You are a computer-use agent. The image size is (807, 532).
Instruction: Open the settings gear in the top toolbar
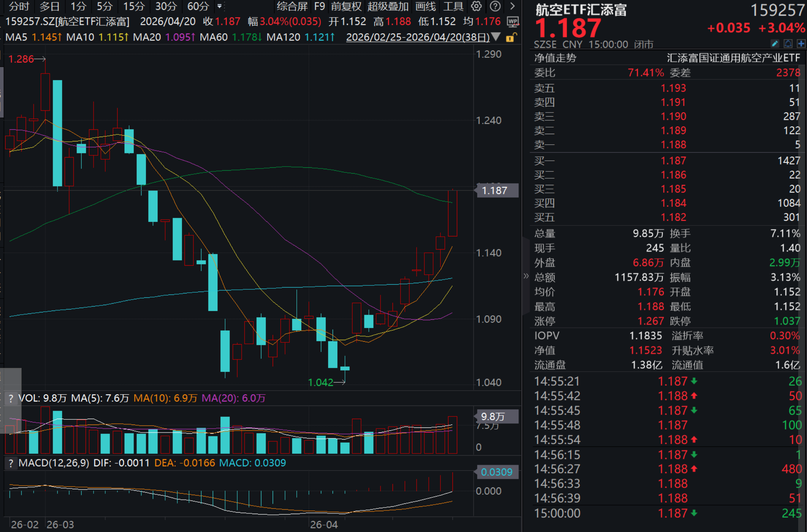[476, 6]
